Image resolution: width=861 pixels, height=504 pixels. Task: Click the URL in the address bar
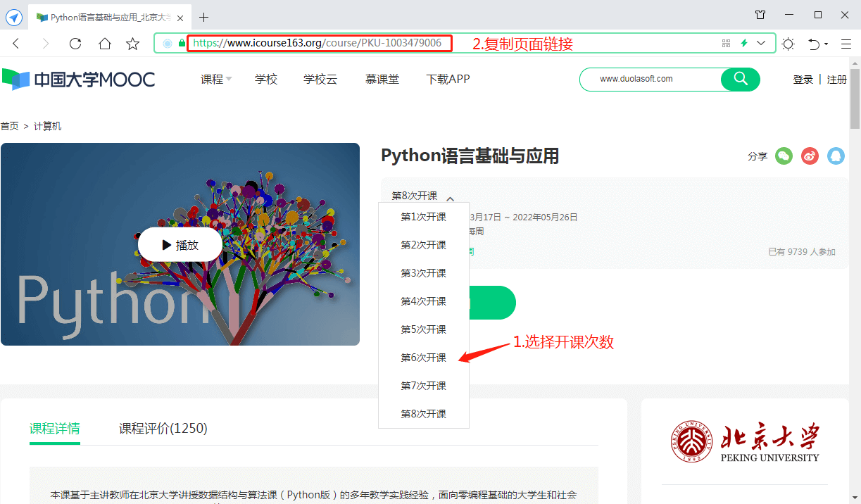coord(318,43)
